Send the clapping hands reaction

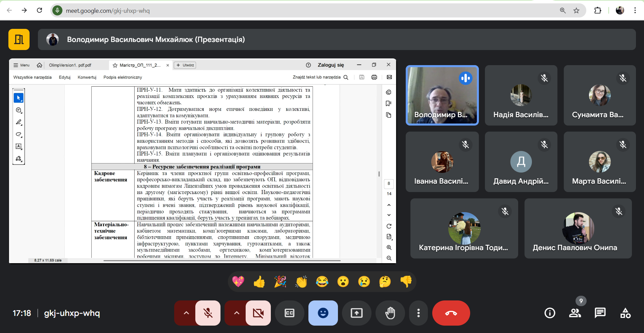click(301, 282)
